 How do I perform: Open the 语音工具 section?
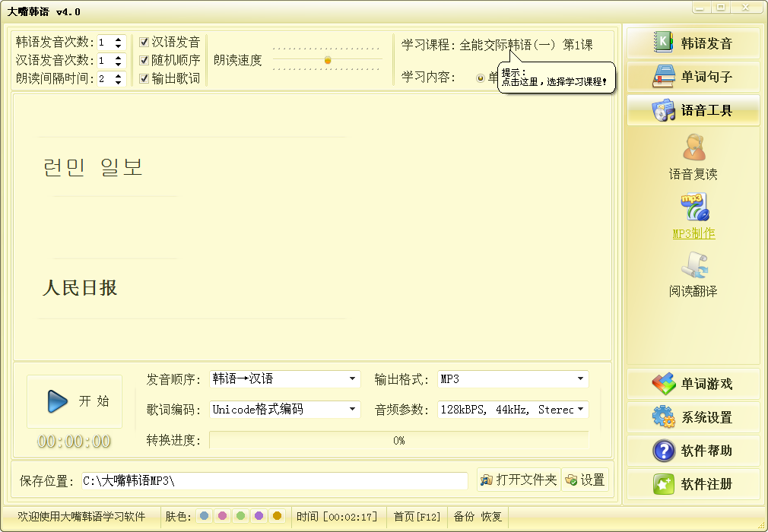tap(693, 110)
